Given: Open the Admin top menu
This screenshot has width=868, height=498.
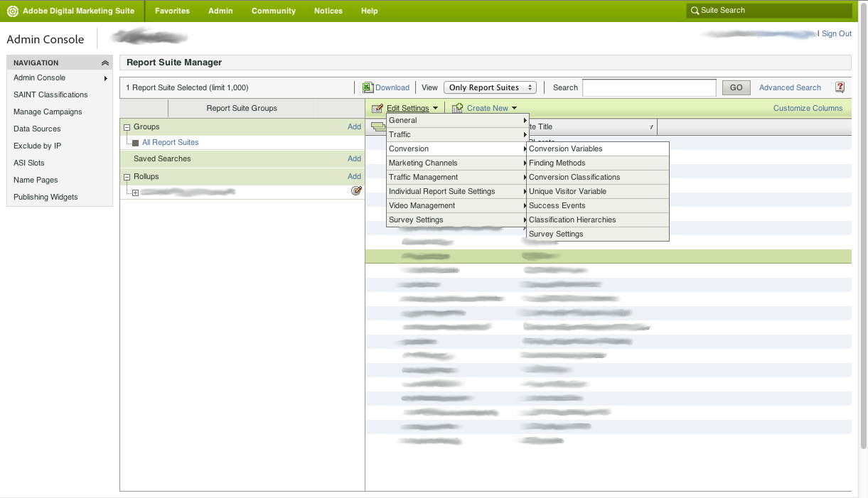Looking at the screenshot, I should pos(220,11).
